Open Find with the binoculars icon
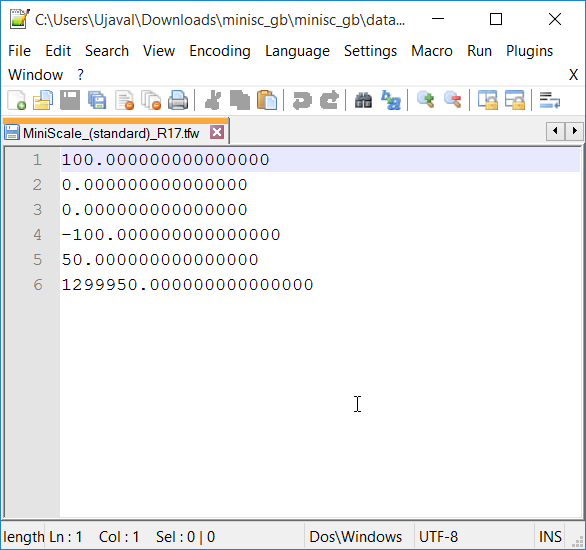This screenshot has height=550, width=586. [x=363, y=101]
